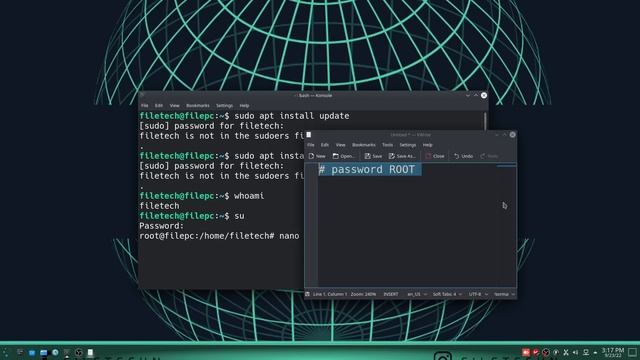640x360 pixels.
Task: Open the KWrite Edit menu
Action: point(324,145)
